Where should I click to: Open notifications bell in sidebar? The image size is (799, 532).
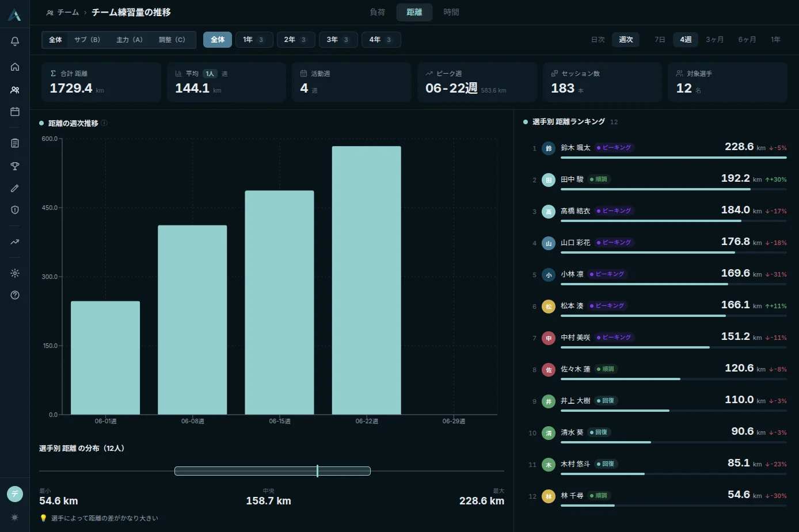pos(15,41)
